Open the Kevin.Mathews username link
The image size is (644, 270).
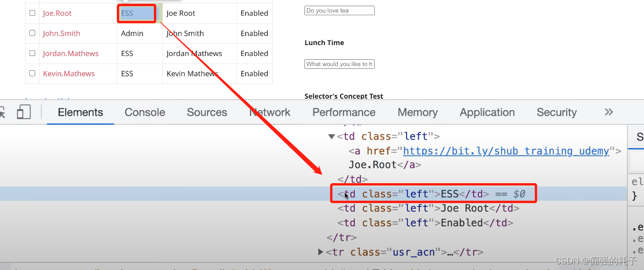(69, 74)
